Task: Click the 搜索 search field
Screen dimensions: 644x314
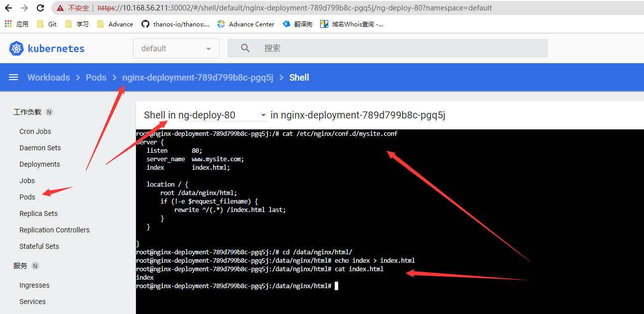Action: 387,48
